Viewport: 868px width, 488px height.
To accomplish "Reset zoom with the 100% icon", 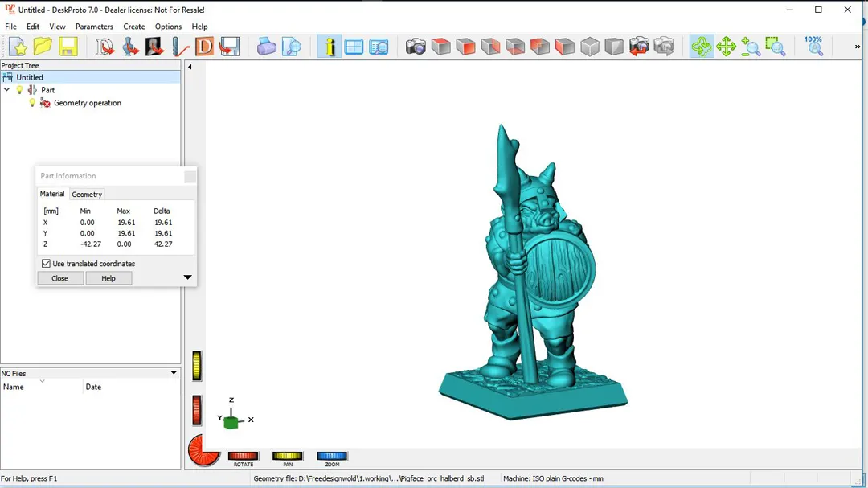I will (x=813, y=47).
